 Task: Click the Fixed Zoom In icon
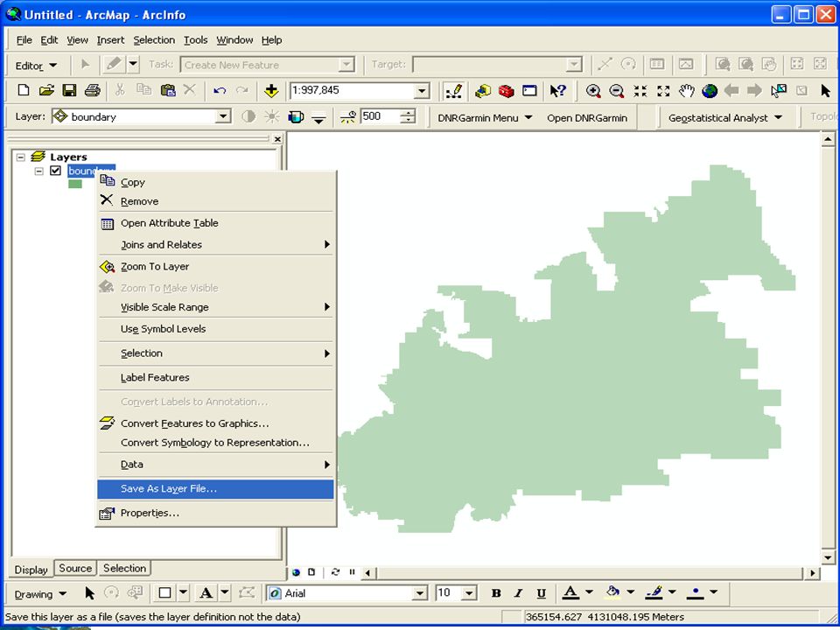tap(640, 90)
